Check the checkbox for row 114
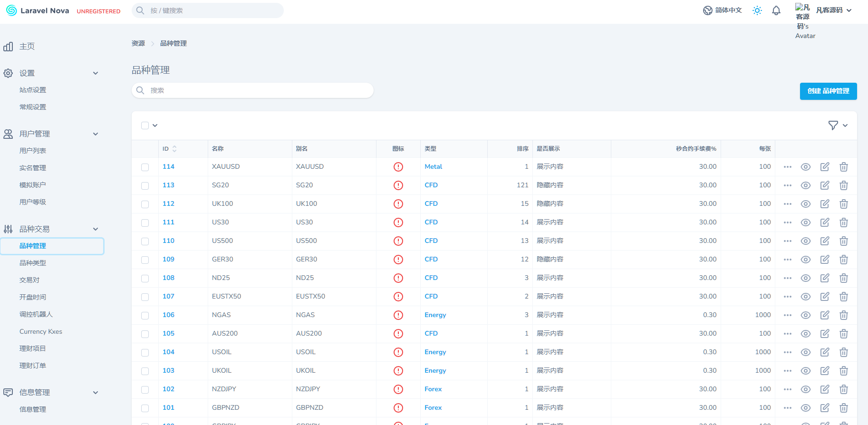 (x=145, y=167)
